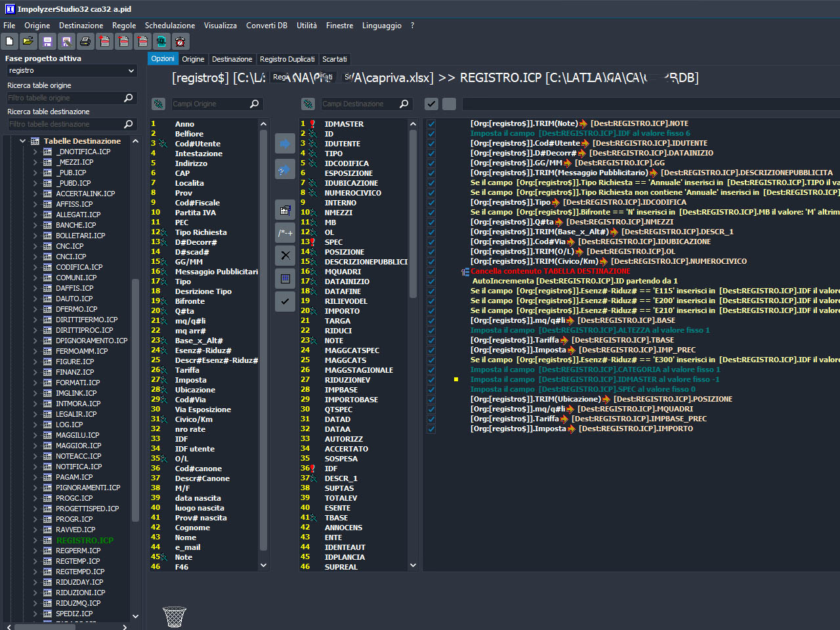Click the New project toolbar icon

(9, 41)
